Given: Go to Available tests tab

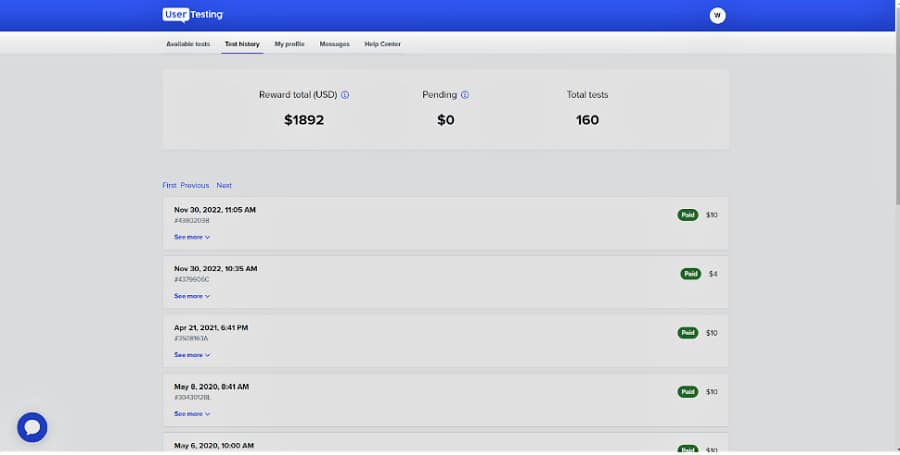Looking at the screenshot, I should pos(188,44).
